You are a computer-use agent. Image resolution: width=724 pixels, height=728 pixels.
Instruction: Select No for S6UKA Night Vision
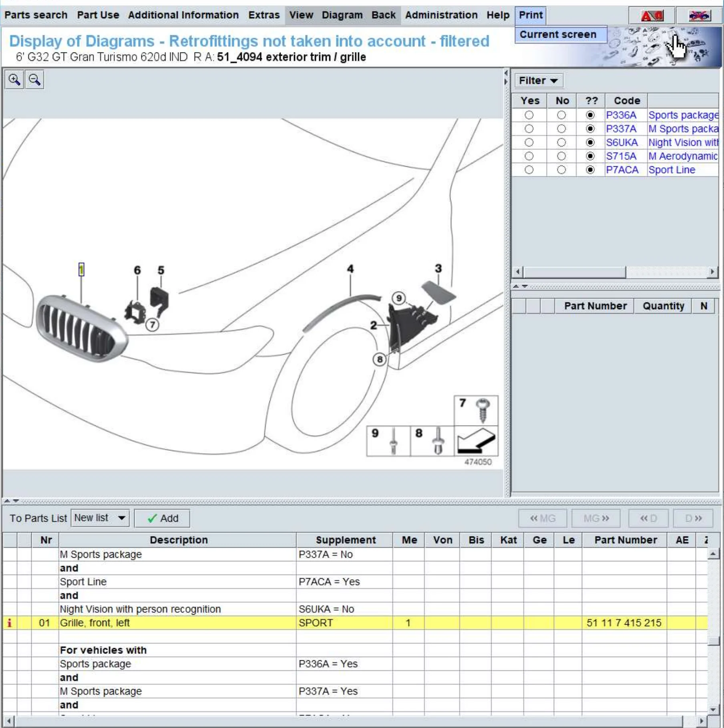561,143
